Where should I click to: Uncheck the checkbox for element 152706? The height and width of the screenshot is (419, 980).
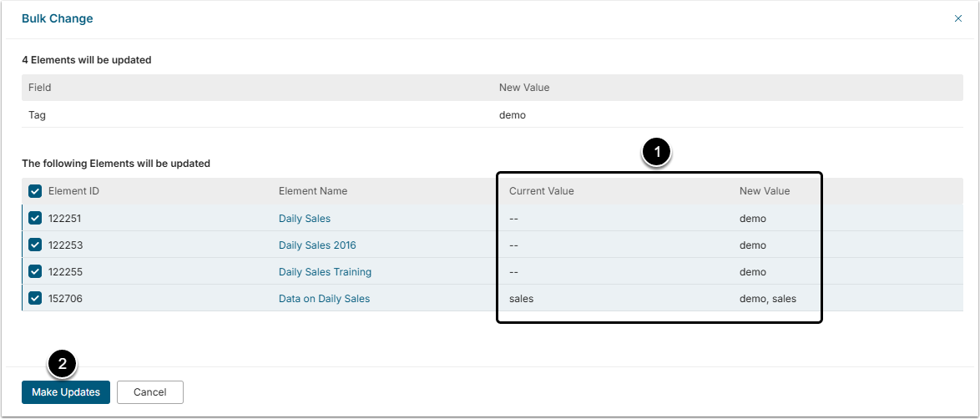click(x=35, y=298)
